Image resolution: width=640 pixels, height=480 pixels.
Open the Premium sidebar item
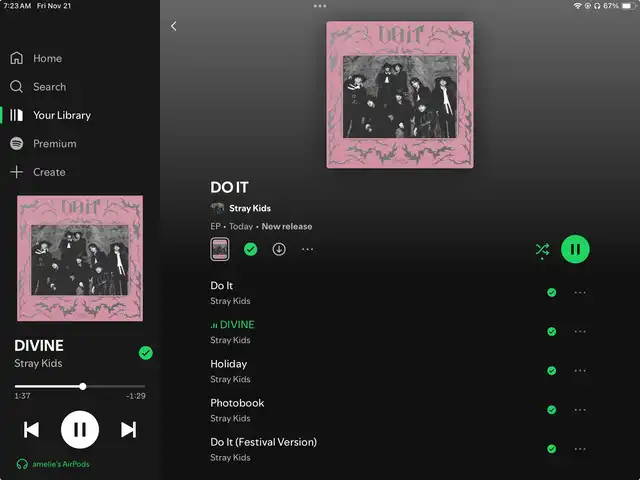pos(43,144)
